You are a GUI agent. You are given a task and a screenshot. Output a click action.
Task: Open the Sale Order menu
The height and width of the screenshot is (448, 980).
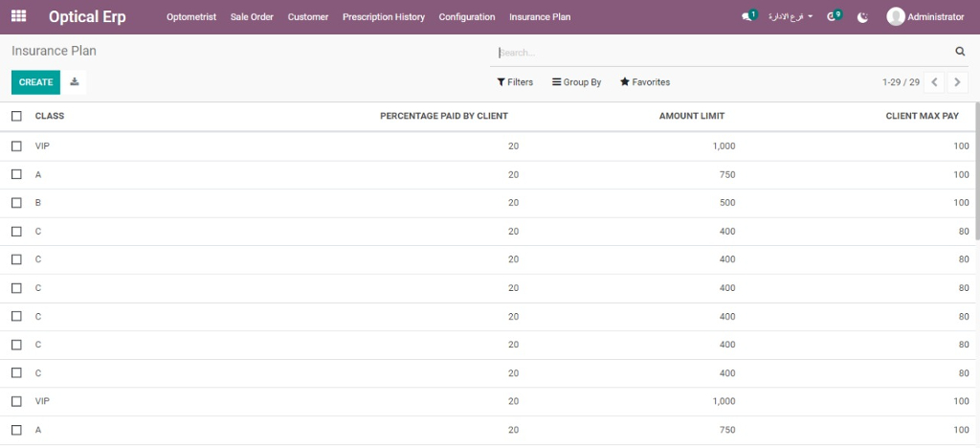click(252, 17)
